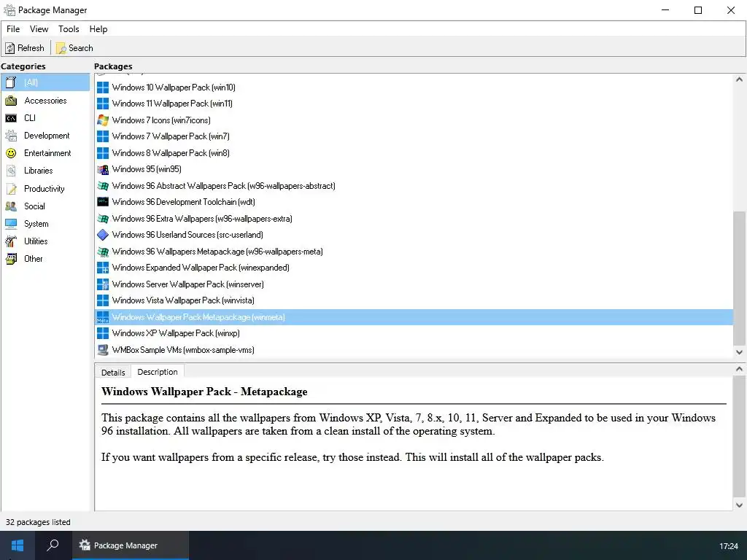This screenshot has width=747, height=560.
Task: Click the taskbar search magnifier icon
Action: [x=53, y=545]
